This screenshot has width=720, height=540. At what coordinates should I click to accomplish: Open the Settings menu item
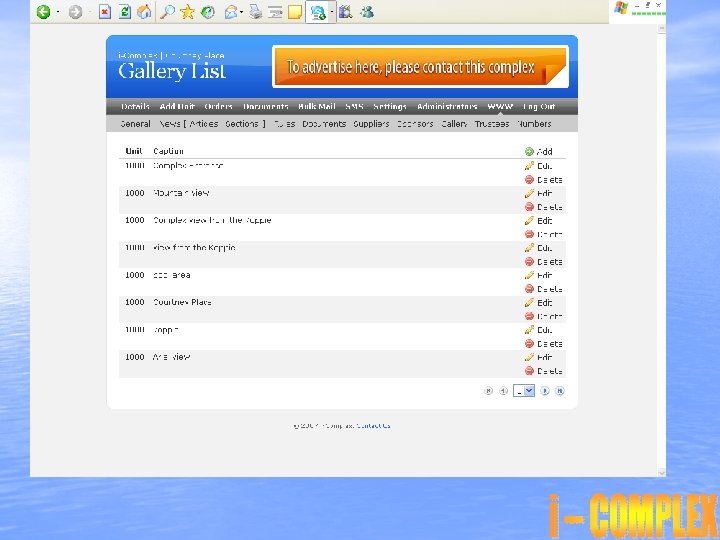[x=390, y=107]
